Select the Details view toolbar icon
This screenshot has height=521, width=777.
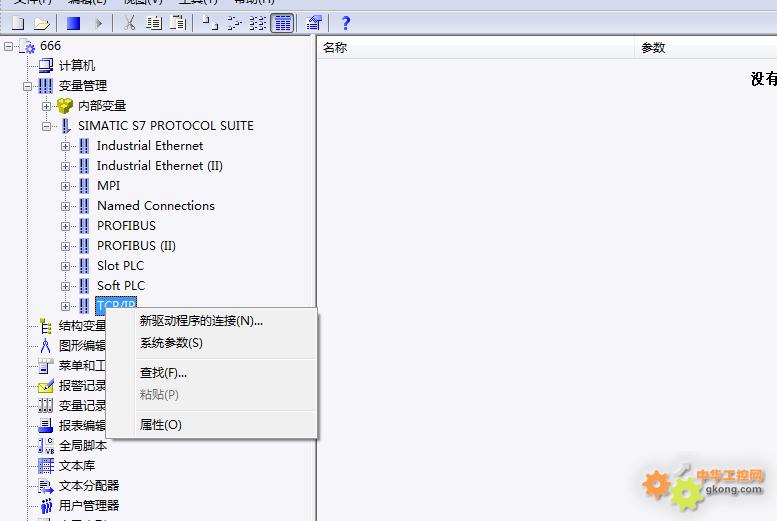point(283,23)
